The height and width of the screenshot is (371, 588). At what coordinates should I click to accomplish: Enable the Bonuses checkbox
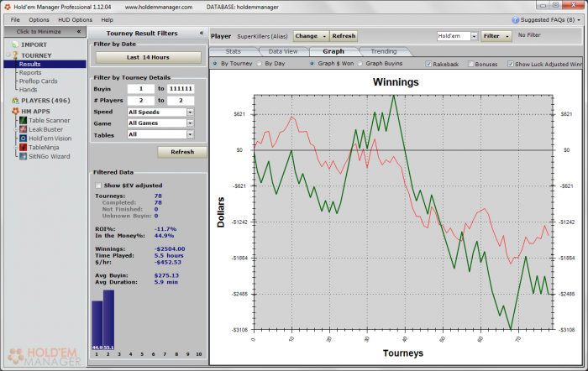point(470,64)
